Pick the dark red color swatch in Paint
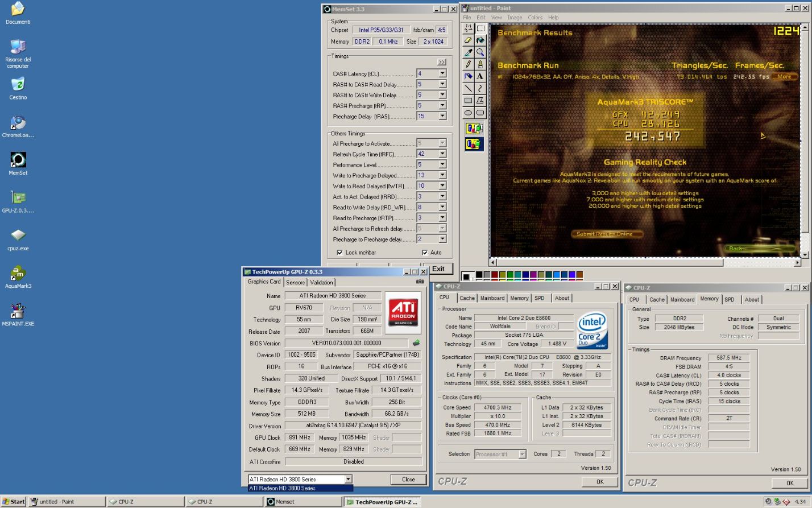 coord(494,275)
